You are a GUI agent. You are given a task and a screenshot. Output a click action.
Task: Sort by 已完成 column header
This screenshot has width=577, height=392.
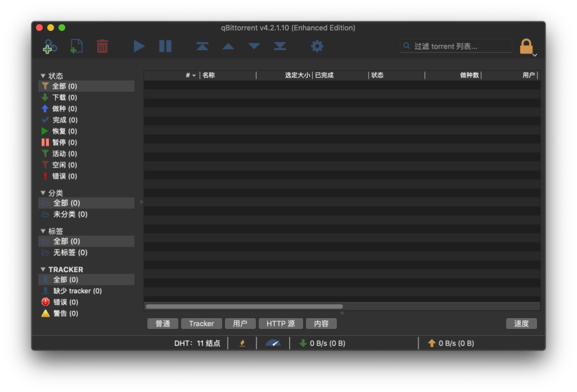tap(341, 75)
